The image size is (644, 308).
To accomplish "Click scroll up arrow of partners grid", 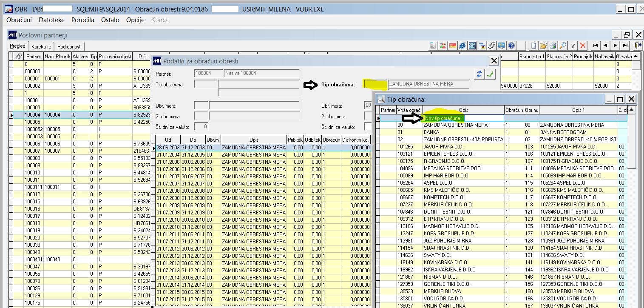I will pos(635,57).
